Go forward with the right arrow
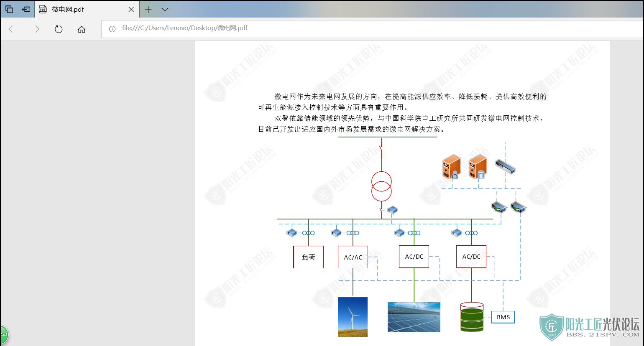The height and width of the screenshot is (346, 644). click(36, 29)
